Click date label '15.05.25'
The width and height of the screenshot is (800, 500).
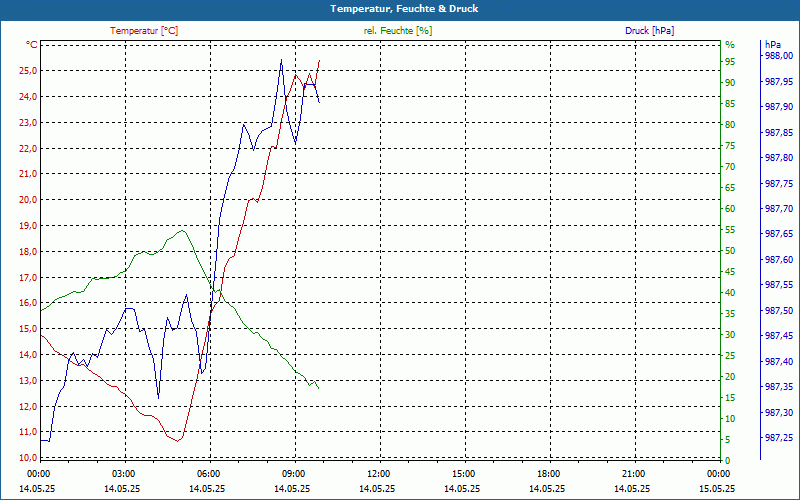coord(717,489)
